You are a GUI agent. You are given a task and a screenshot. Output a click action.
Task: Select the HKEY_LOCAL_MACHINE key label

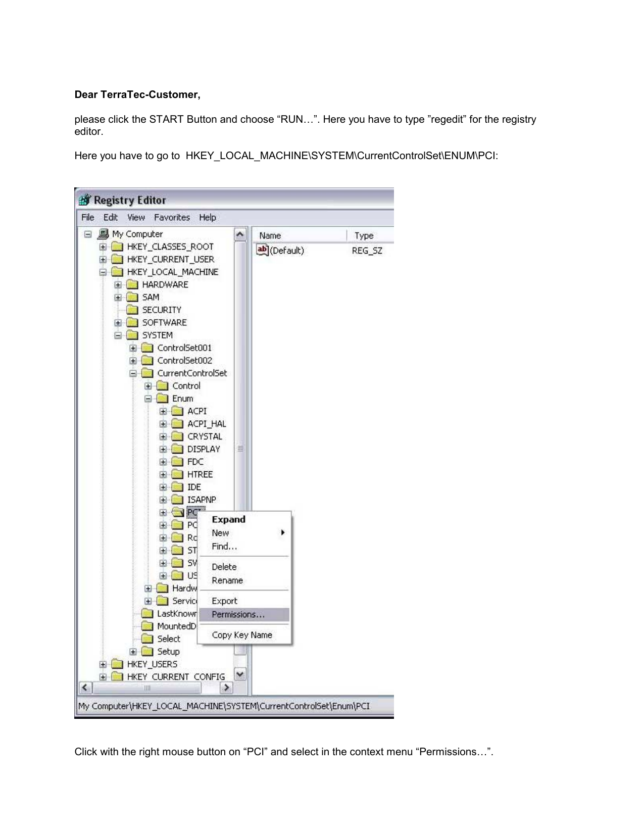[x=173, y=272]
